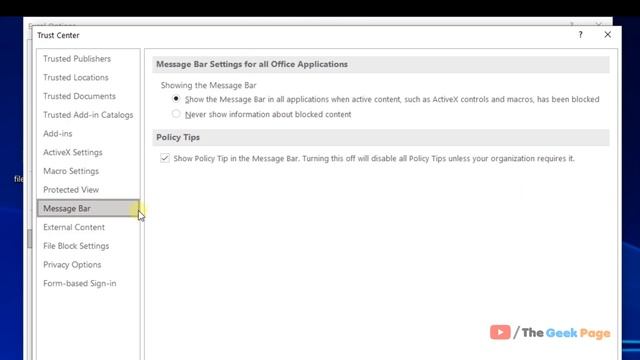
Task: Choose Show the Message Bar radio option
Action: [x=176, y=99]
